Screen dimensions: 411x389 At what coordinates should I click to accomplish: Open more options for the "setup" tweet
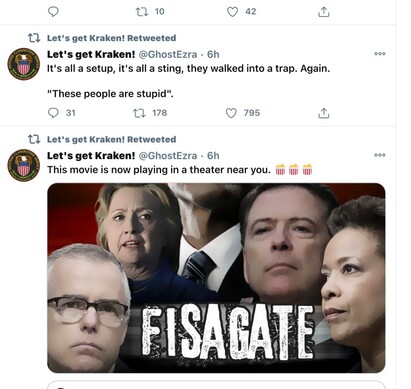380,54
